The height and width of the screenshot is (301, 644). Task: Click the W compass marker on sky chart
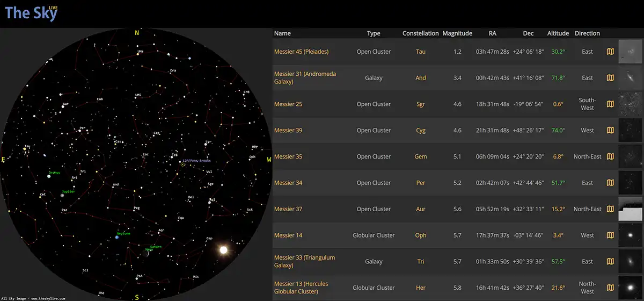point(269,160)
